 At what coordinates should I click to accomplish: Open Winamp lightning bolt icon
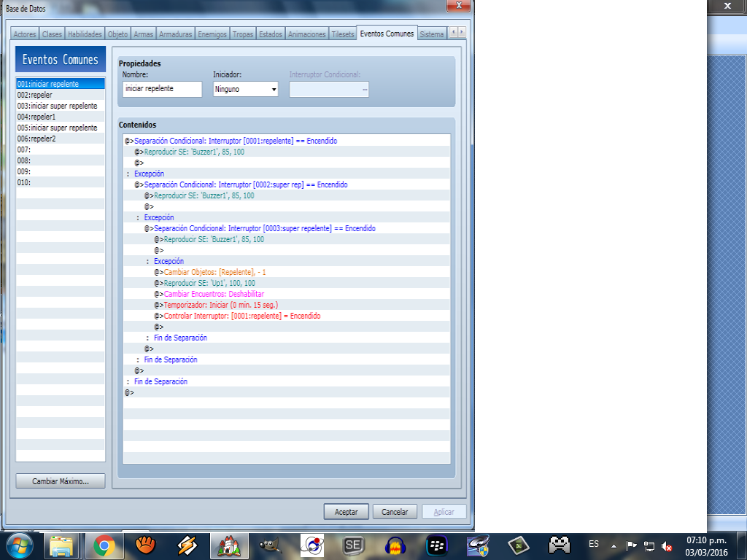tap(187, 546)
